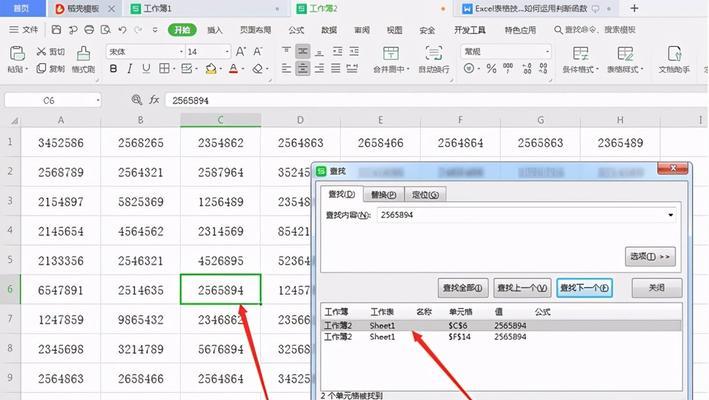
Task: Click the decrease indent icon
Action: (x=337, y=52)
